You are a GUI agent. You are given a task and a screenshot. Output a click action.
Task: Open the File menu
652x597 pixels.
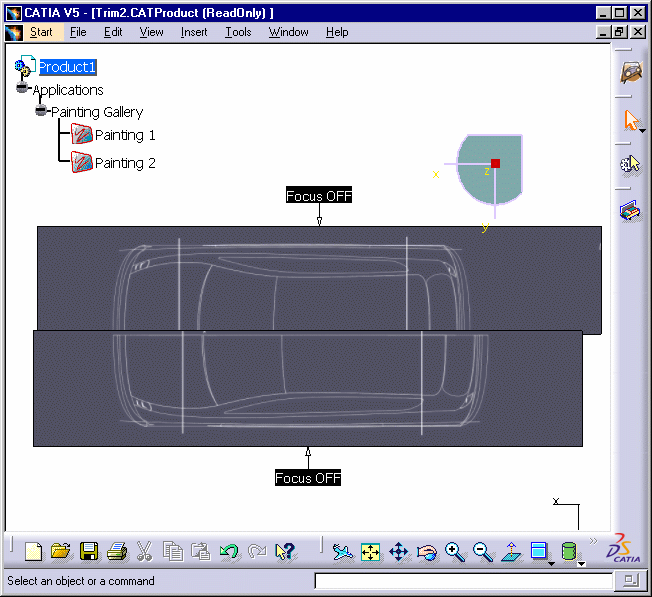pyautogui.click(x=78, y=32)
